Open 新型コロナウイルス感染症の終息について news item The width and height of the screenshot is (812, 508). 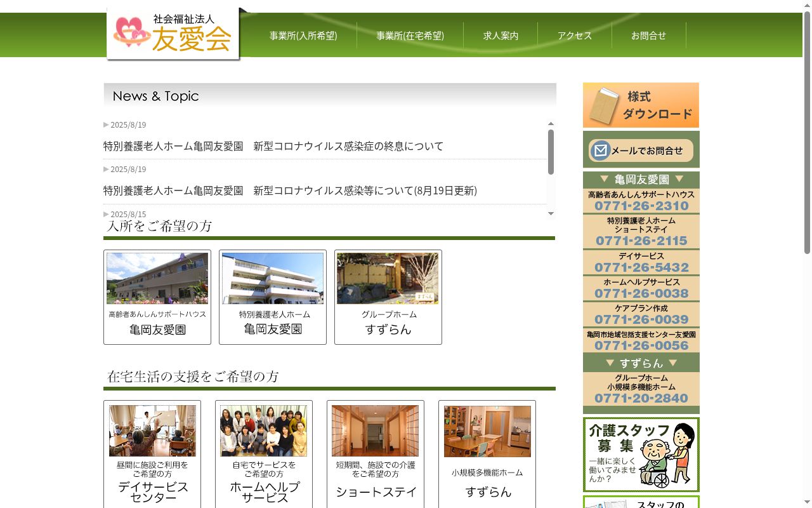[273, 146]
